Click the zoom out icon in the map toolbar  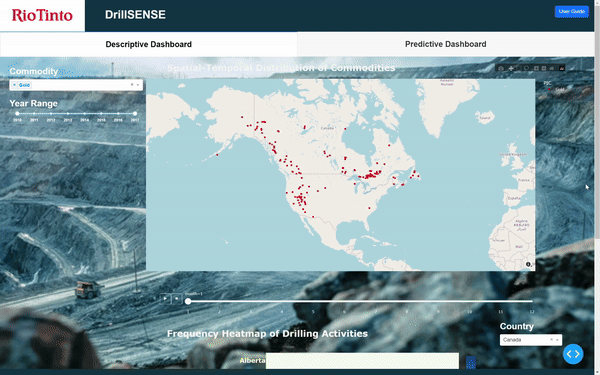click(544, 68)
